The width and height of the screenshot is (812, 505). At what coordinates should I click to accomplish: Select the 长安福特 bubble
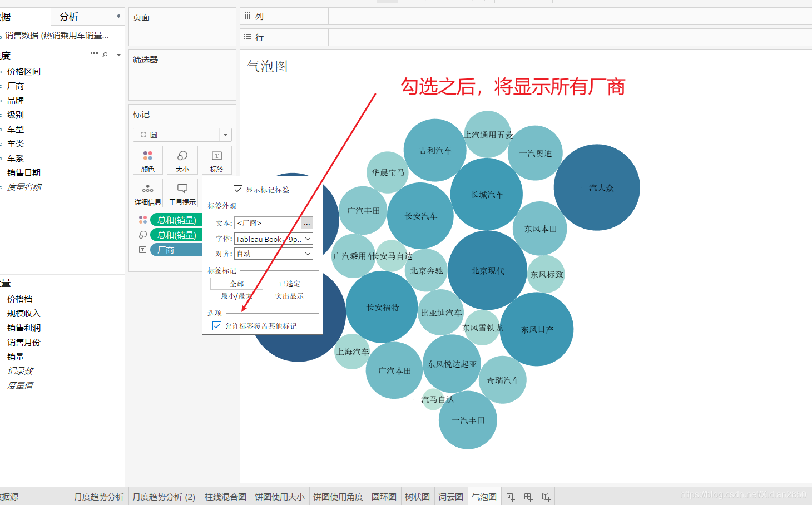point(382,307)
